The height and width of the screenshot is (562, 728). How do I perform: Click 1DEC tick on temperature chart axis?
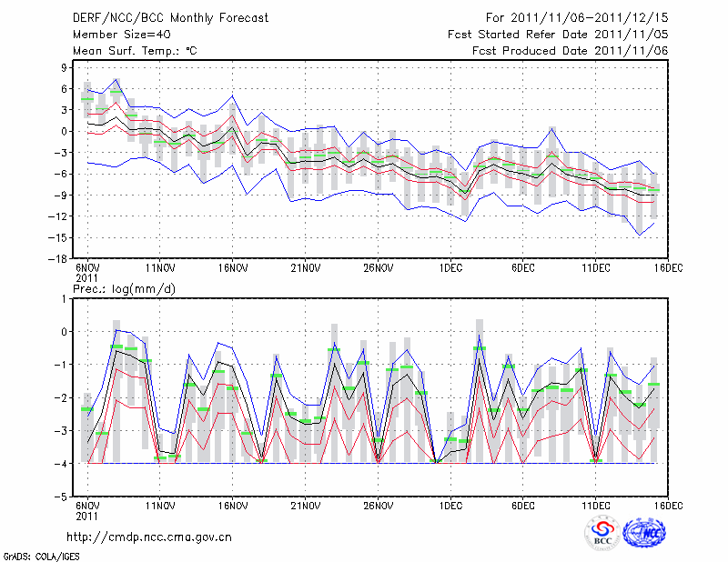(x=450, y=267)
